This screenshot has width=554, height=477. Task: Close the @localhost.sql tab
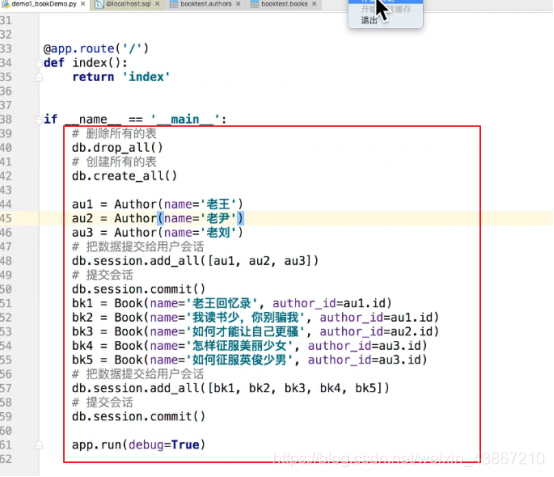(x=157, y=4)
